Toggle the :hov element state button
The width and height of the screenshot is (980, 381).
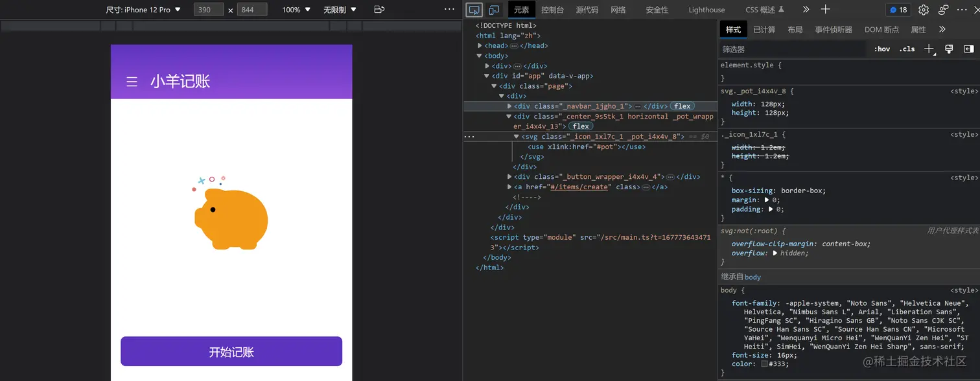coord(882,49)
